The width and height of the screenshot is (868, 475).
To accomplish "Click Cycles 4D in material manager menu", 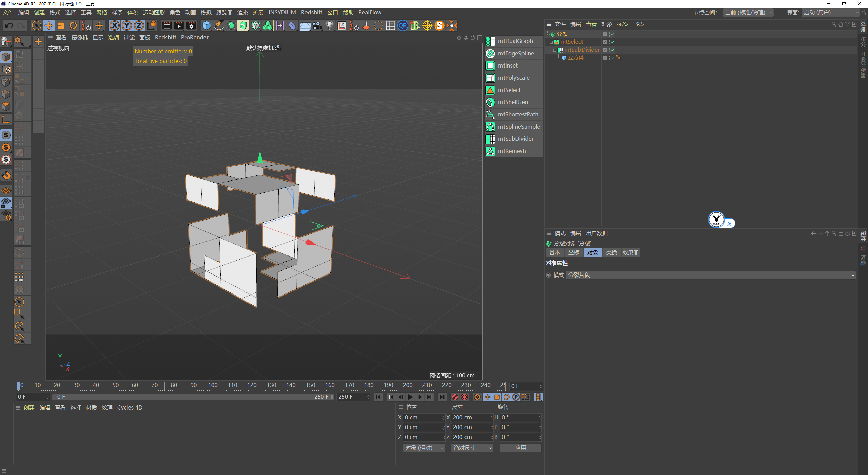I will click(x=130, y=408).
